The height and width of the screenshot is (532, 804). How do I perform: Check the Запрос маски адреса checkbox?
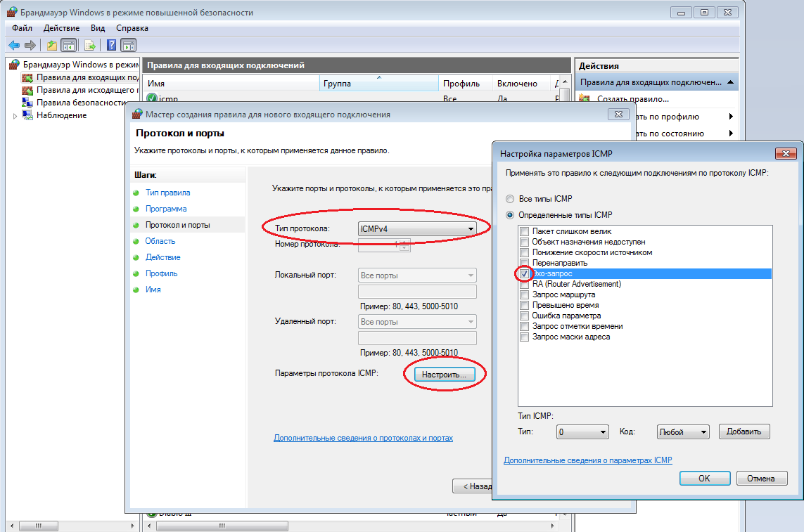(x=524, y=337)
